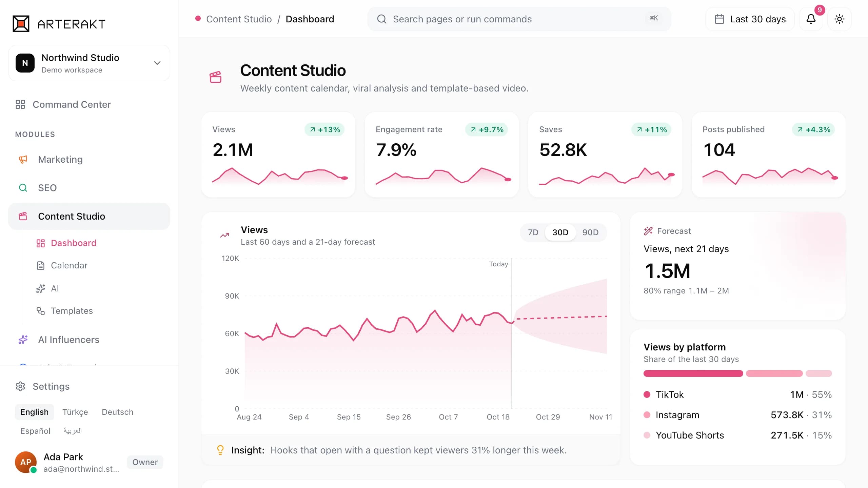
Task: Click the search magnifier icon
Action: [x=381, y=19]
